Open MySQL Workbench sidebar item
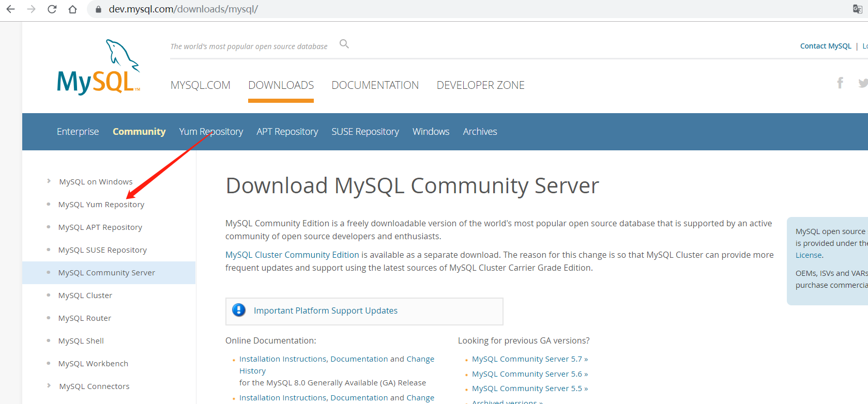Image resolution: width=868 pixels, height=404 pixels. coord(93,364)
